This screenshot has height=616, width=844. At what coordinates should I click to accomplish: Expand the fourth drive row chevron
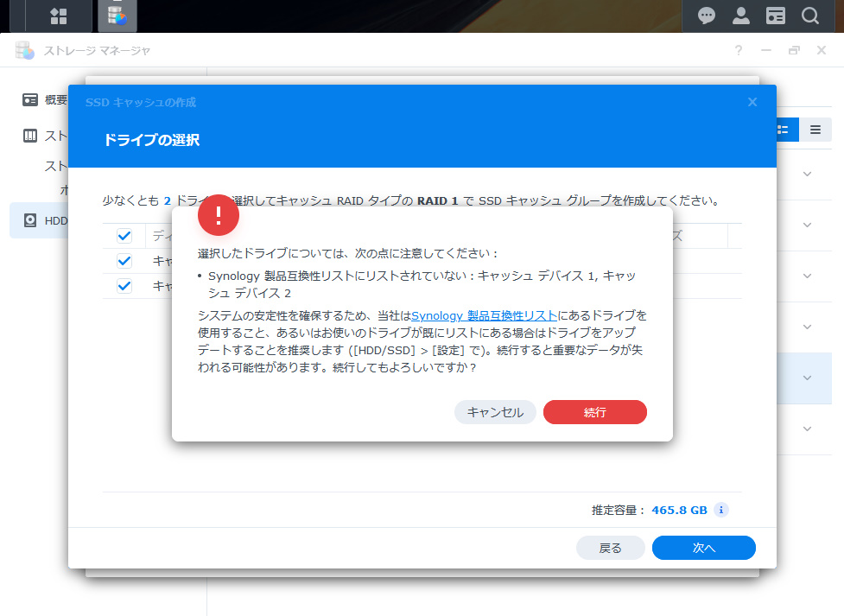point(808,327)
